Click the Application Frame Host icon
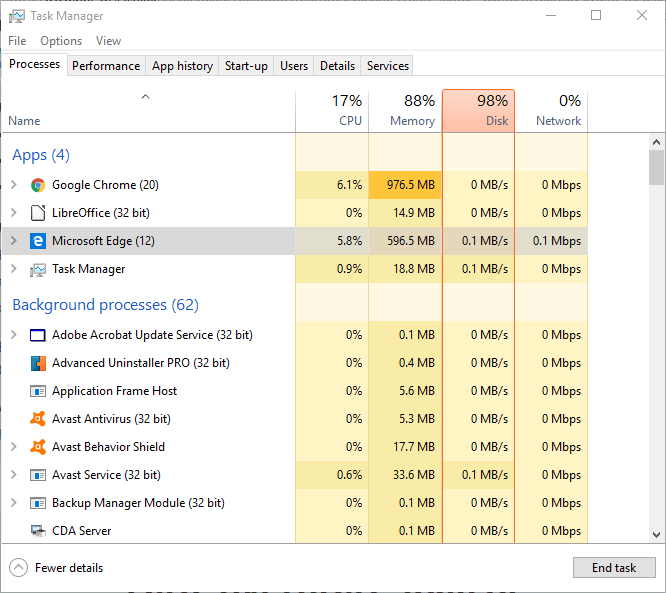The height and width of the screenshot is (593, 666). pyautogui.click(x=38, y=391)
